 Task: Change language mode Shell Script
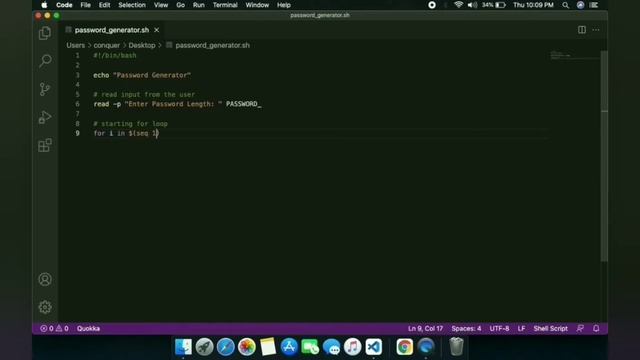coord(550,329)
